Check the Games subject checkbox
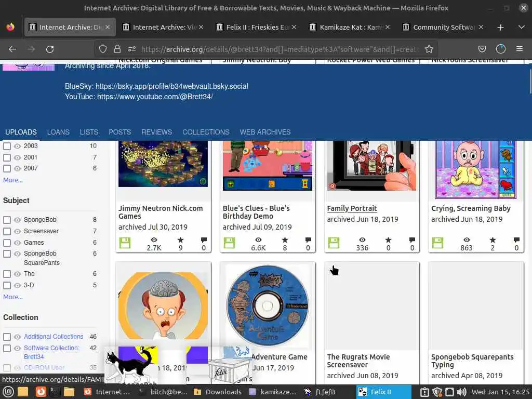This screenshot has width=532, height=399. (x=7, y=243)
